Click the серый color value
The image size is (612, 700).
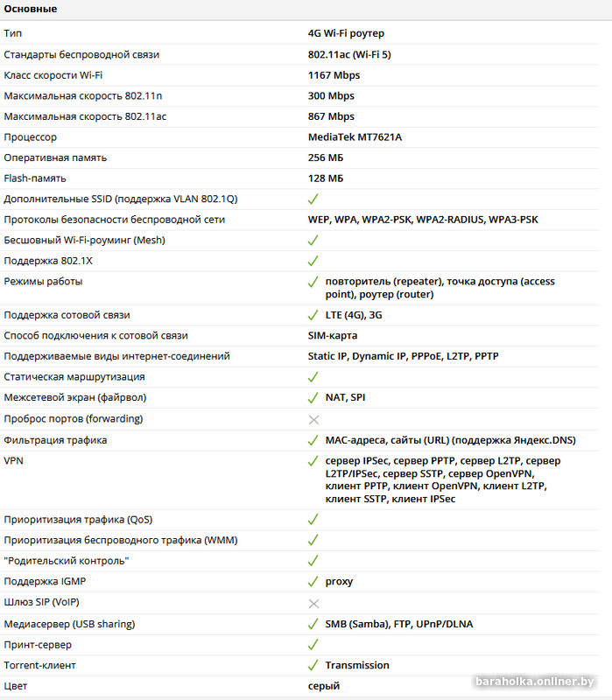point(323,686)
